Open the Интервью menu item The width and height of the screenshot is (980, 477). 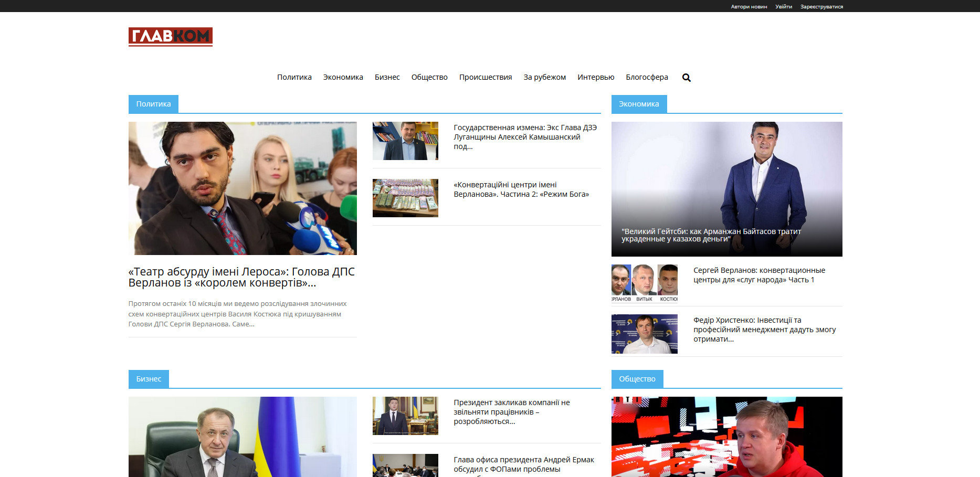pyautogui.click(x=595, y=77)
